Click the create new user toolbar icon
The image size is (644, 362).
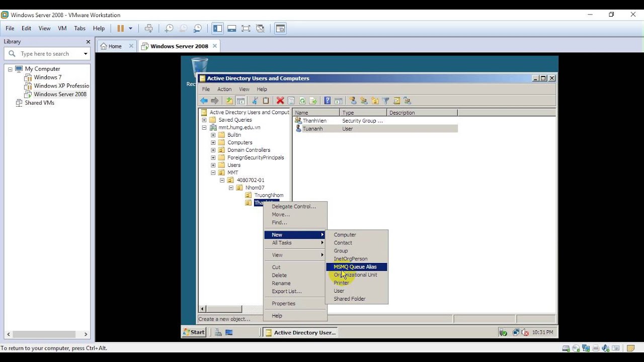[353, 101]
